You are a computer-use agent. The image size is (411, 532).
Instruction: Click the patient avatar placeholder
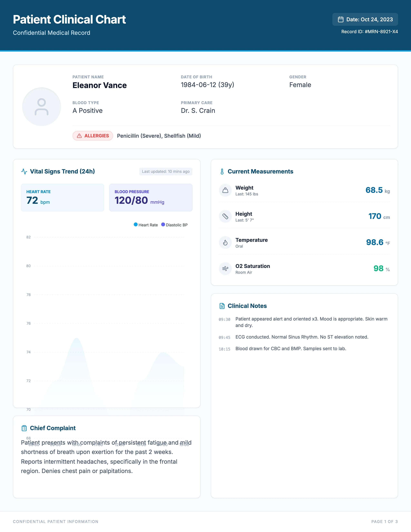pyautogui.click(x=42, y=107)
